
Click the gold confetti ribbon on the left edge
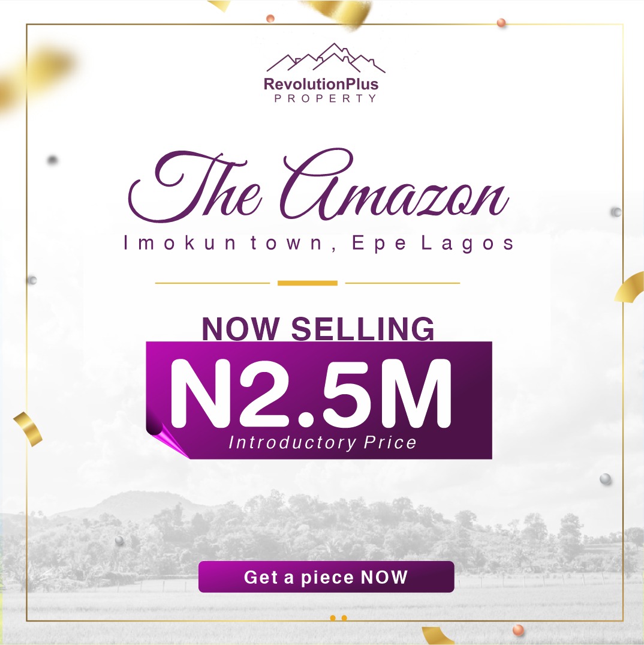28,427
